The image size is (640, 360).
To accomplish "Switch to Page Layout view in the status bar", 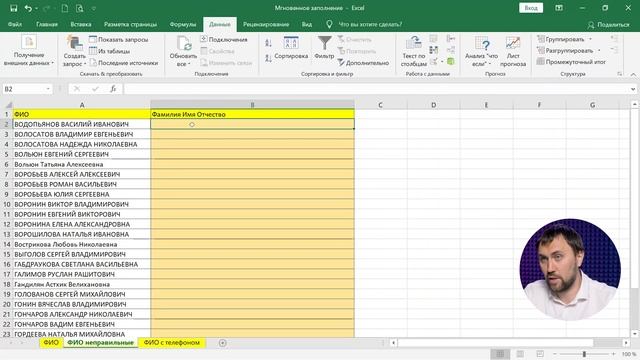I will coord(520,354).
